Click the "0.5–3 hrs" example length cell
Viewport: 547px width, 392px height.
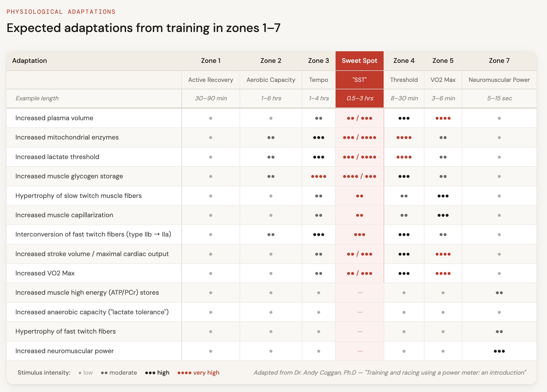[x=360, y=98]
